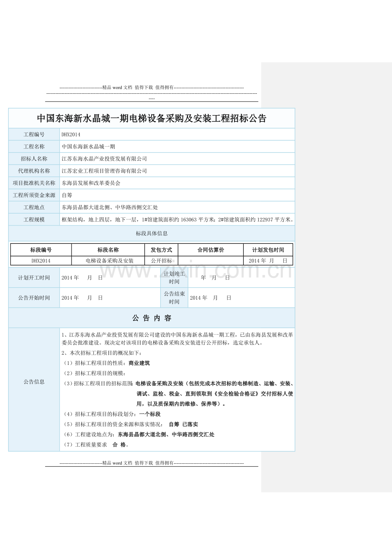This screenshot has height=555, width=392.
Task: Click 江苏宏业工程项目管理咨询有限公司 value
Action: coord(104,171)
